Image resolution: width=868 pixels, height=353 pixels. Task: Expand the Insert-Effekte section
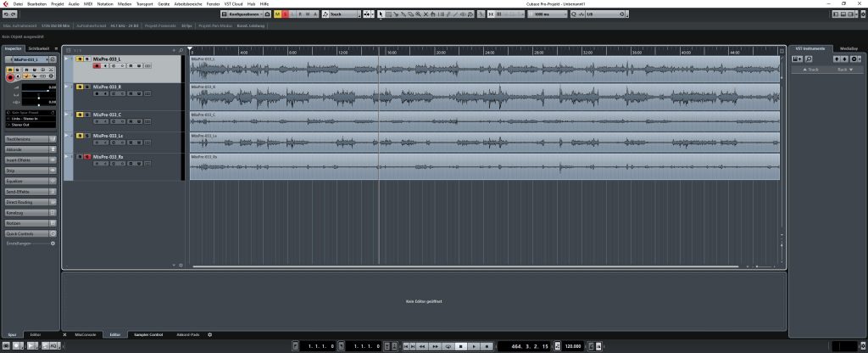27,160
